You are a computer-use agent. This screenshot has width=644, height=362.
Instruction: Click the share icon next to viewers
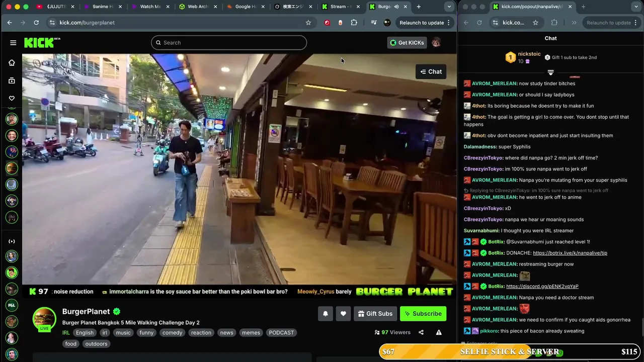[421, 332]
